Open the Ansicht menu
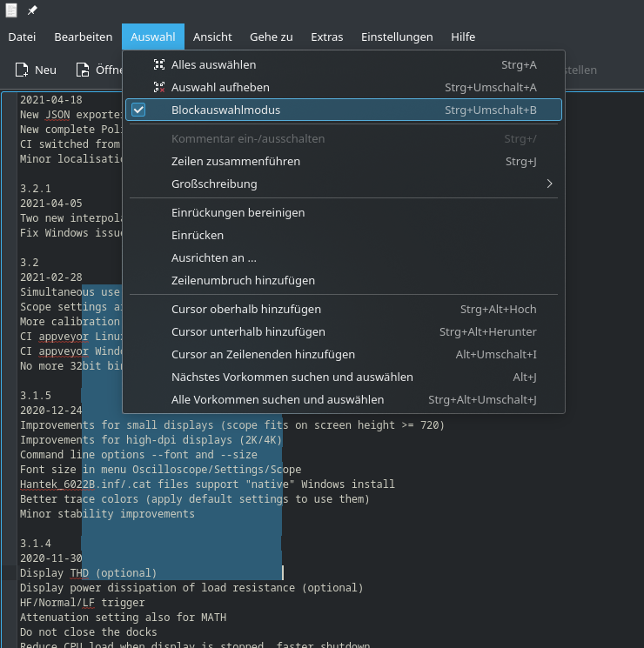Screen dimensions: 644x648 coord(212,37)
